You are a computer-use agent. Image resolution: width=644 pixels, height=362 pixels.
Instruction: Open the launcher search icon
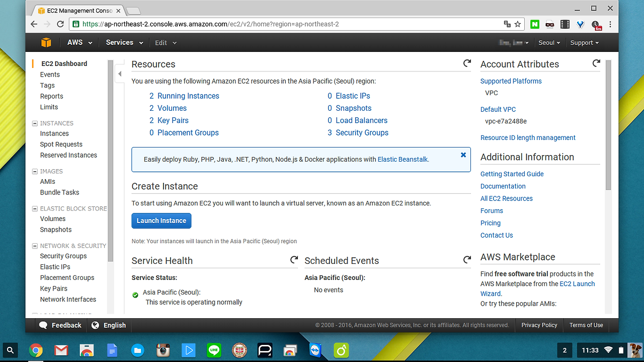(x=11, y=350)
